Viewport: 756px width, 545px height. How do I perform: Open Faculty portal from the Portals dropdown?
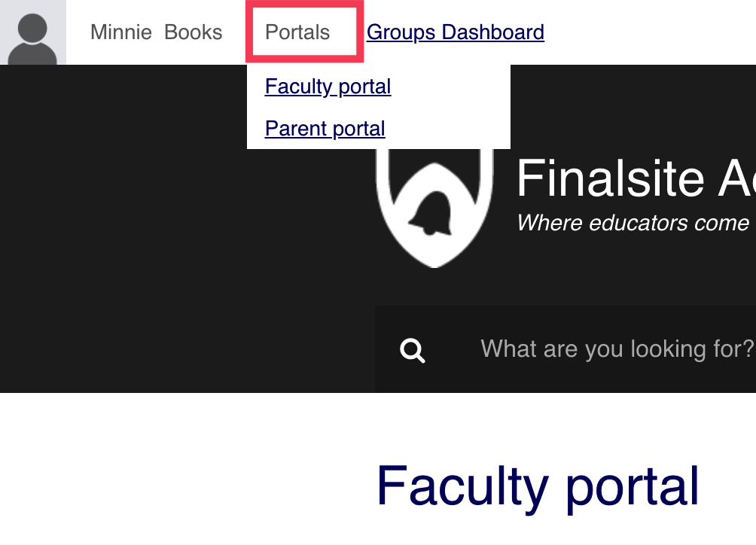pyautogui.click(x=328, y=87)
